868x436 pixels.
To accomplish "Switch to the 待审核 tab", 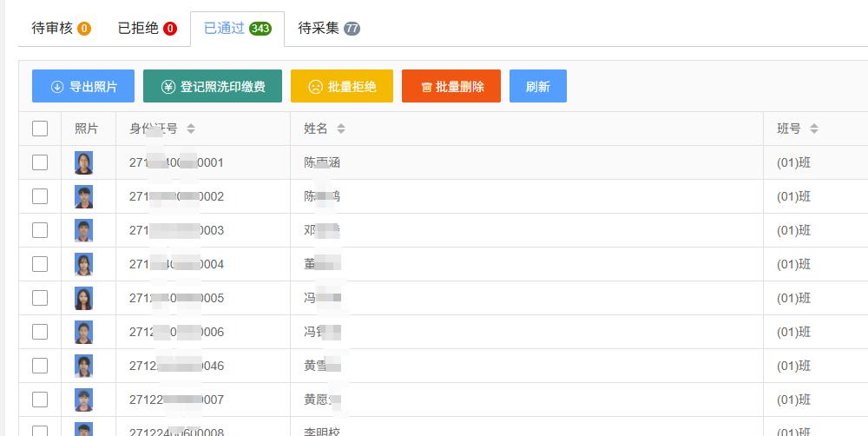I will [61, 29].
